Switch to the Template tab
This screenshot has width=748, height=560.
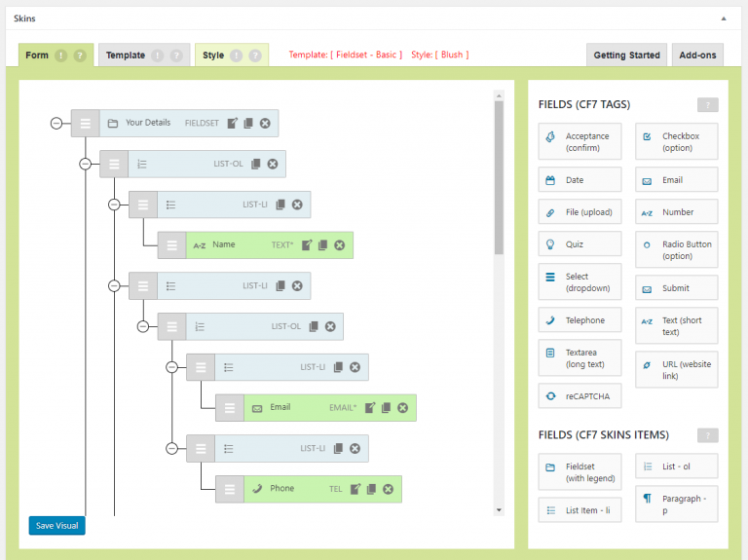click(126, 56)
